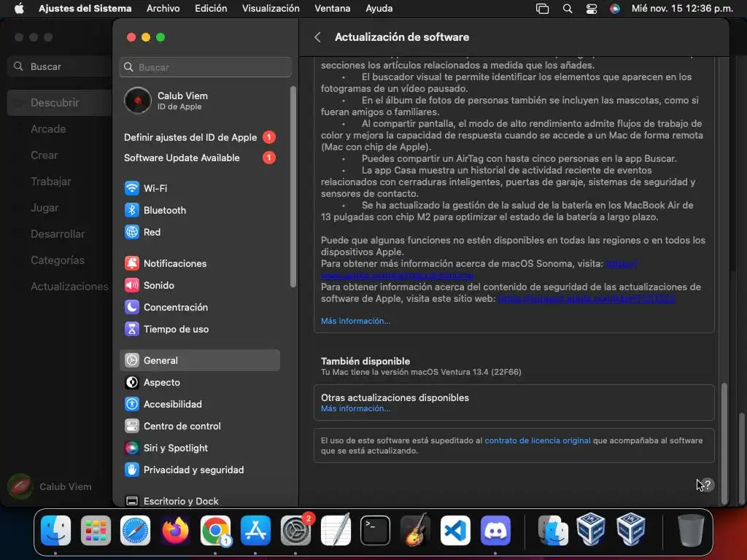Viewport: 747px width, 560px height.
Task: Open TextEdit from the Dock
Action: [336, 530]
